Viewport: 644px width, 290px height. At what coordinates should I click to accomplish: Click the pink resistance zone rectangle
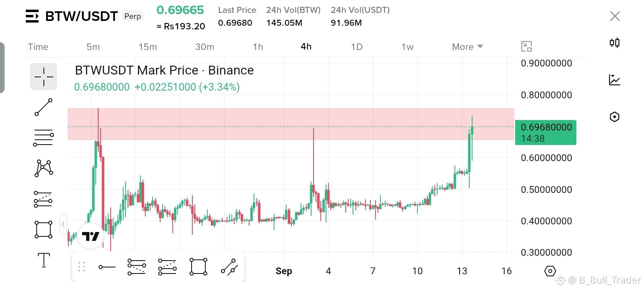click(291, 124)
